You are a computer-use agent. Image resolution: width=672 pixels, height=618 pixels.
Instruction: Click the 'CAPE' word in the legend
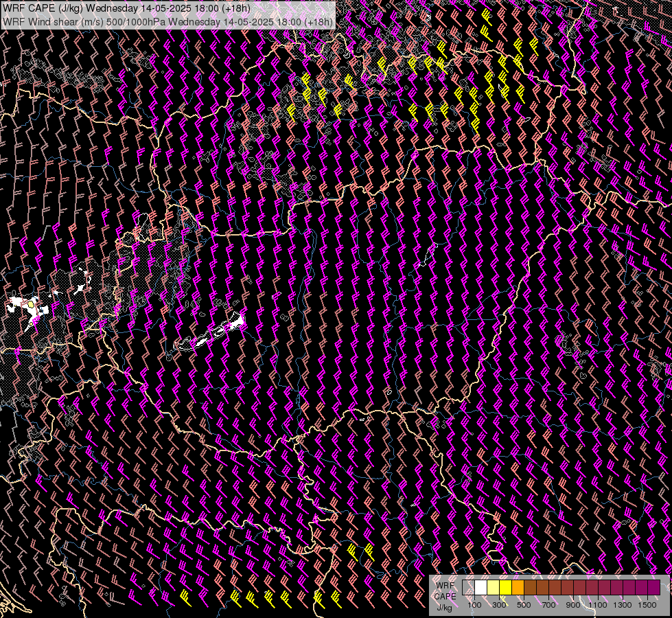point(445,596)
